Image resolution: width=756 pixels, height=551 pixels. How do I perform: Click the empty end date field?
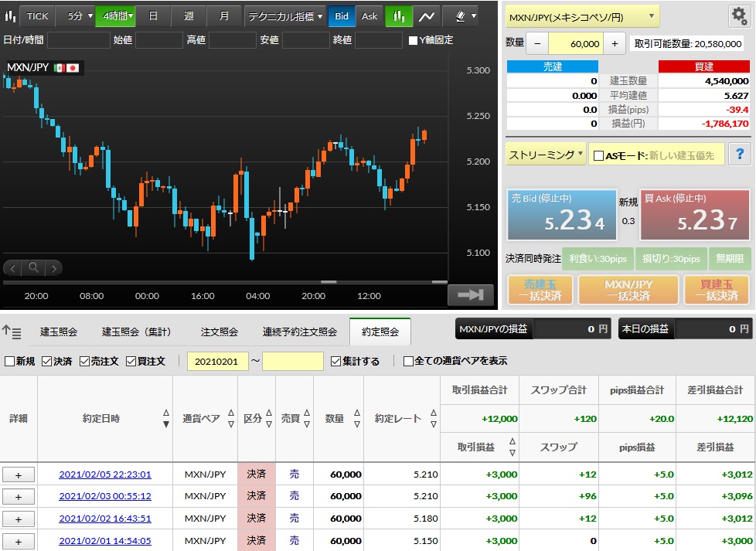(x=293, y=361)
